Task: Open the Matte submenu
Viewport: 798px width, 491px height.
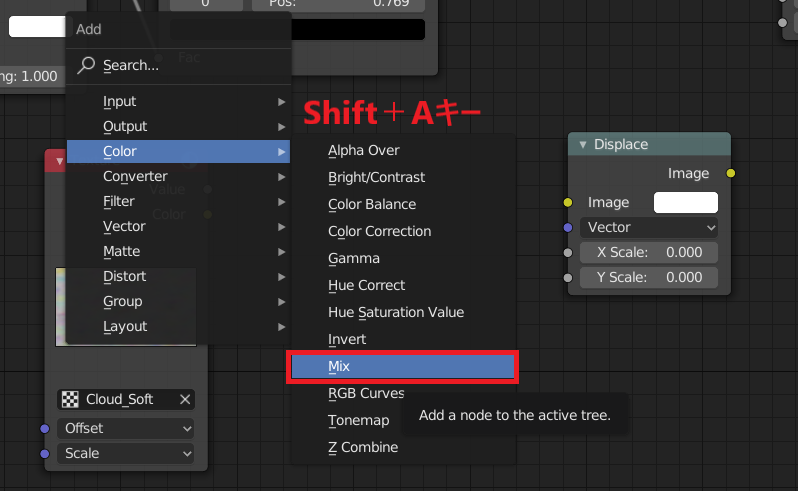Action: (178, 251)
